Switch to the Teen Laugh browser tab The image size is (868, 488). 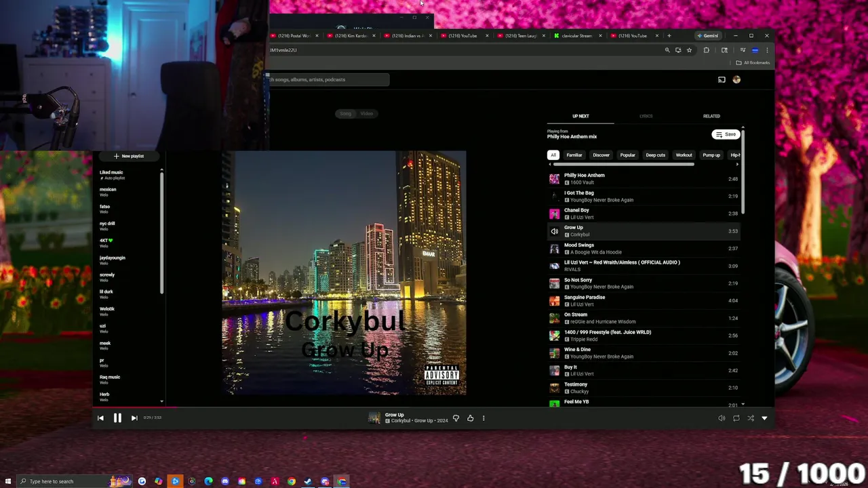(519, 35)
